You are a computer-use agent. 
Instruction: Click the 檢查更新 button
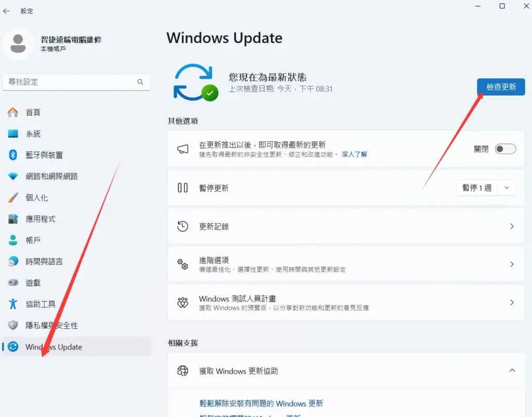coord(501,87)
